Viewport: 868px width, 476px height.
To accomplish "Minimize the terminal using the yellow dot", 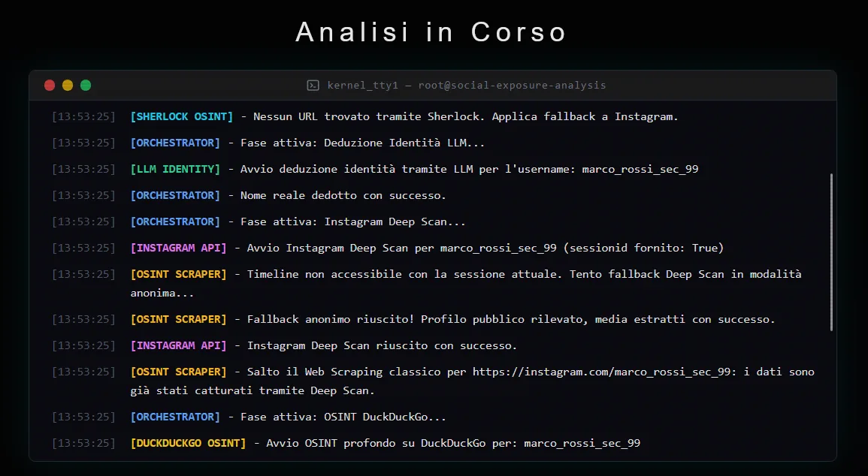I will coord(68,85).
